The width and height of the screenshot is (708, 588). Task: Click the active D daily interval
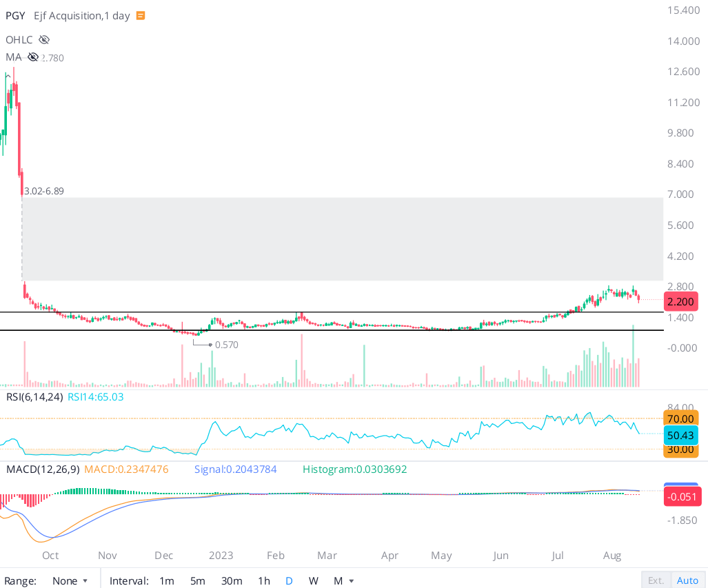click(x=289, y=580)
